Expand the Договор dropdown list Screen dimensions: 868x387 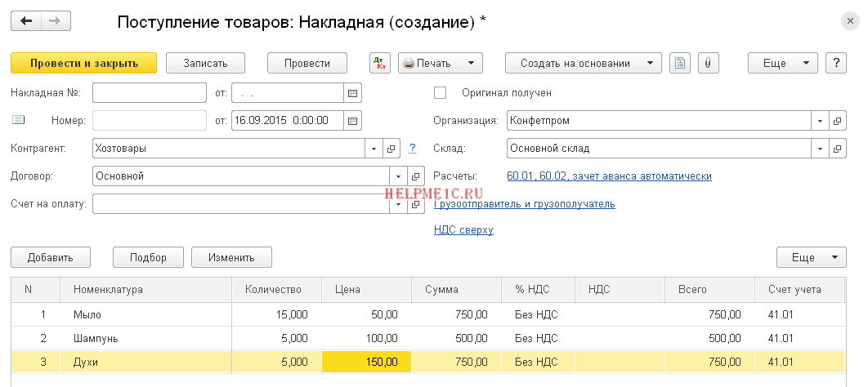(398, 176)
